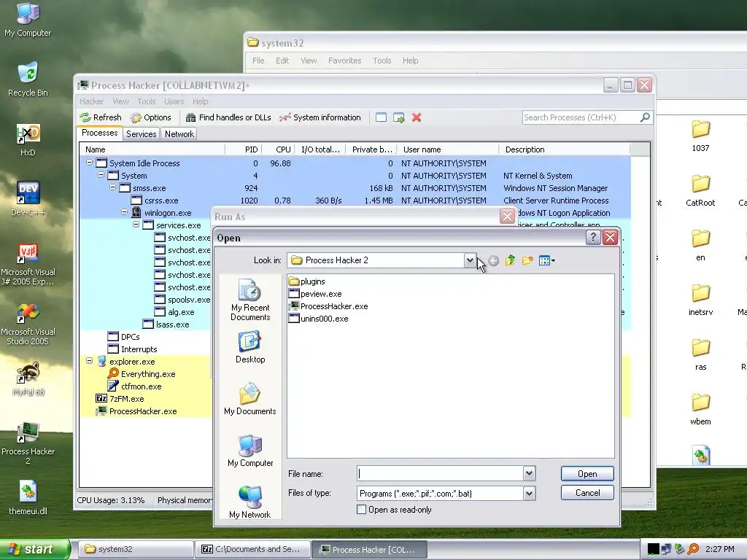
Task: Select the plugins folder in the file list
Action: (307, 281)
